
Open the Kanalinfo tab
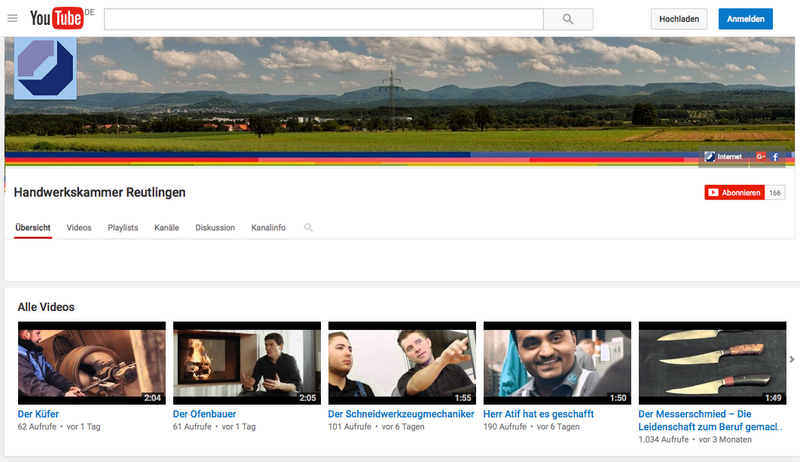[268, 228]
